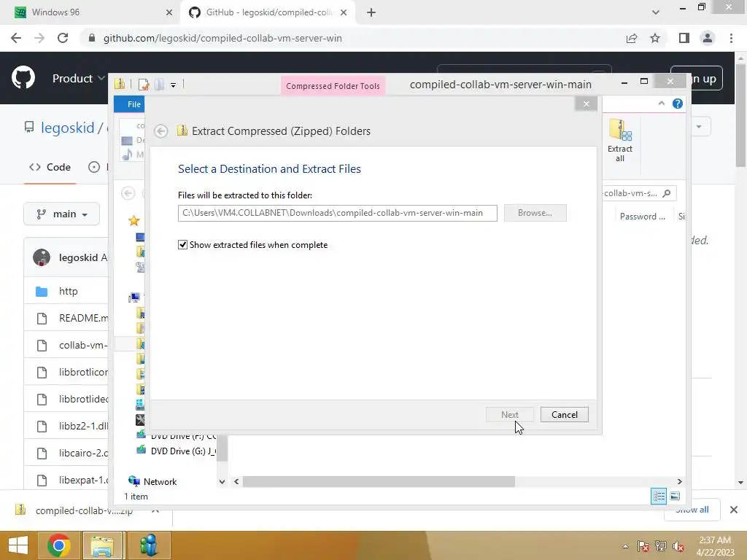Click the File Explorer icon on taskbar

[x=102, y=545]
